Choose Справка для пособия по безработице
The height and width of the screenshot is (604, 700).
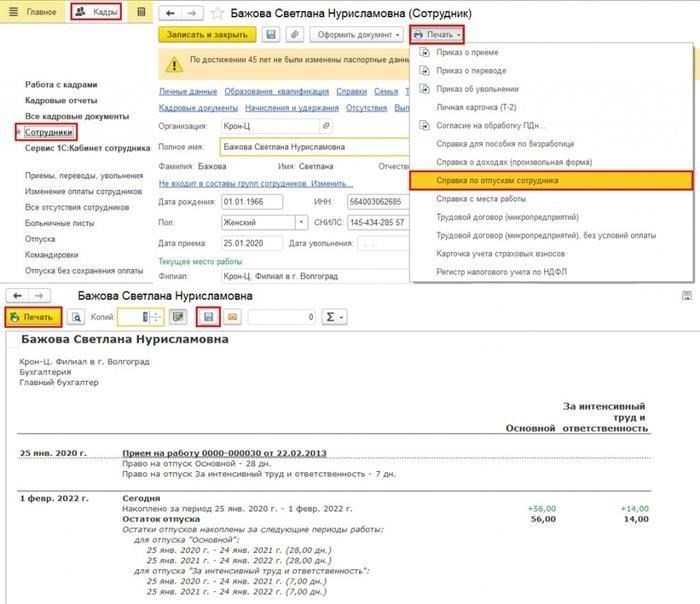click(505, 144)
